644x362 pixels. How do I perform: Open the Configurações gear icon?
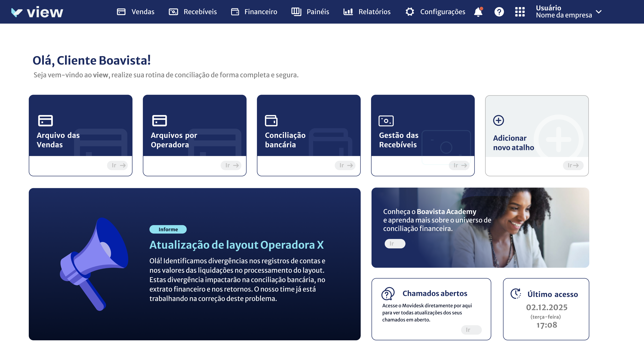click(x=409, y=12)
